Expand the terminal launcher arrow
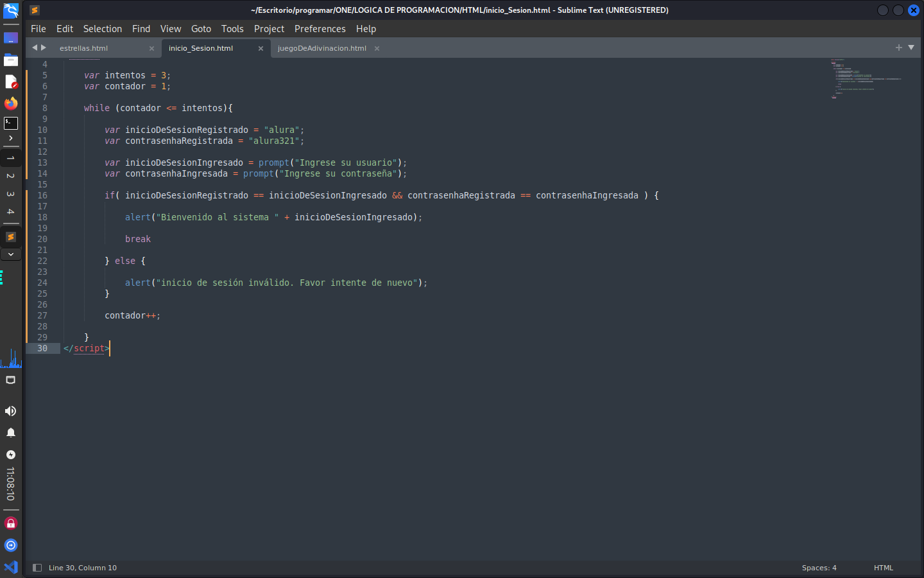 pos(11,138)
